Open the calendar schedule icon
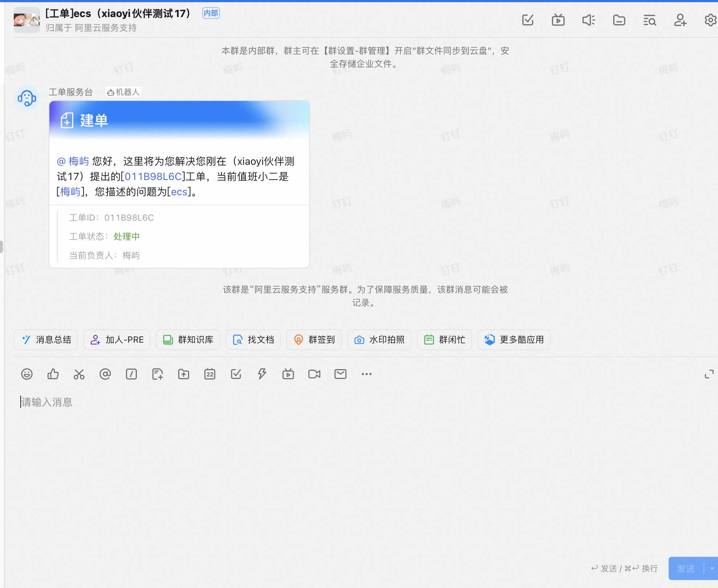Viewport: 718px width, 588px height. [x=210, y=374]
